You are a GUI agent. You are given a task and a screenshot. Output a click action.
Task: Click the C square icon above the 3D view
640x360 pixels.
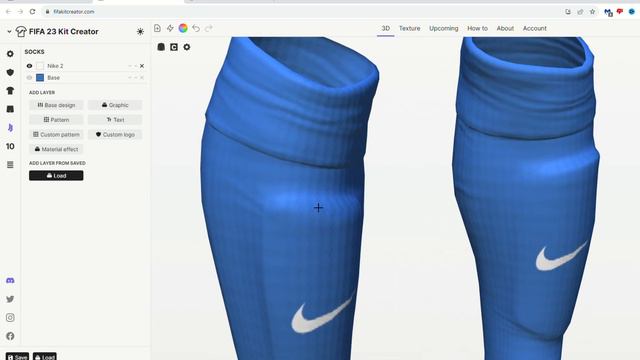[174, 47]
